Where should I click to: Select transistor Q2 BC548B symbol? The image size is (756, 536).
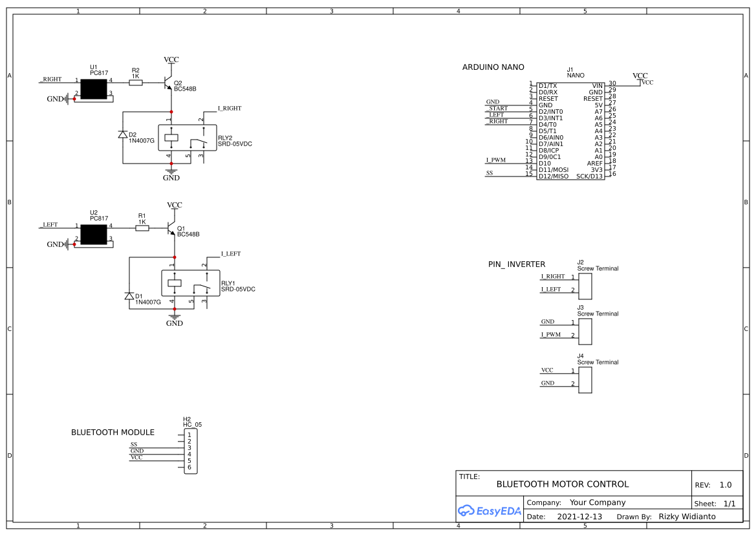168,83
